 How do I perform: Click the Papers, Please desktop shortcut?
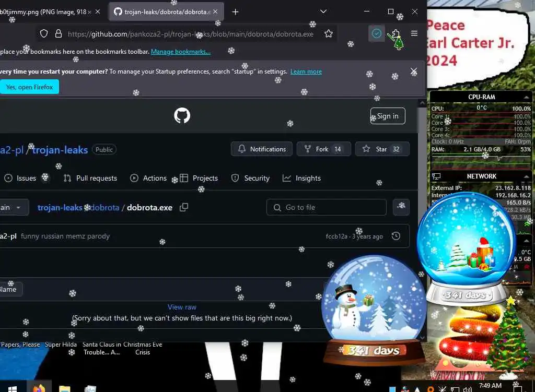pos(20,345)
